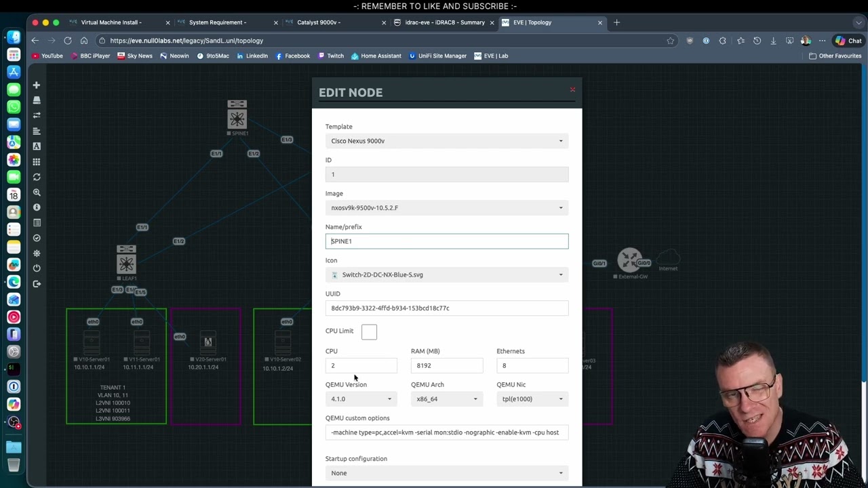This screenshot has width=868, height=488.
Task: Open the Home Assistant bookmark
Action: (x=376, y=56)
